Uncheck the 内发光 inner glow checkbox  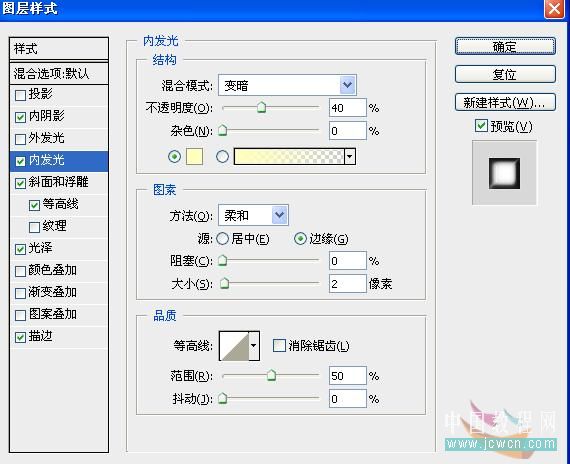(x=20, y=161)
